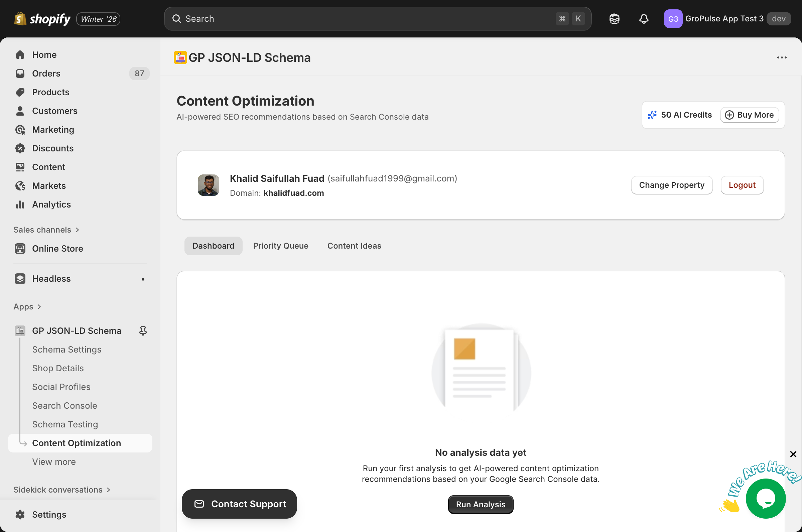Open Products from the left navigation
802x532 pixels.
[20, 92]
